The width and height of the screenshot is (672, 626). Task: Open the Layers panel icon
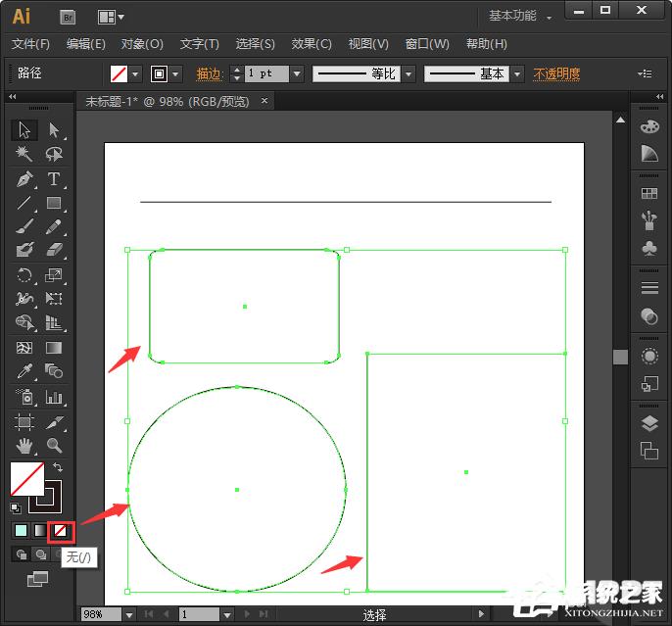[x=648, y=424]
